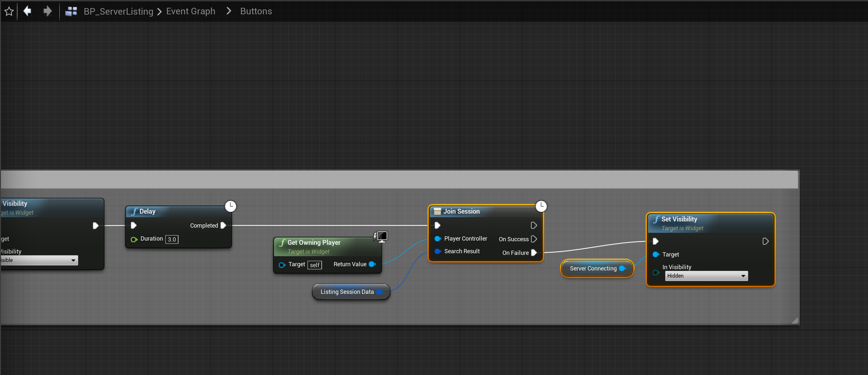Click the Join Session On Success pin
Image resolution: width=868 pixels, height=375 pixels.
pos(534,239)
